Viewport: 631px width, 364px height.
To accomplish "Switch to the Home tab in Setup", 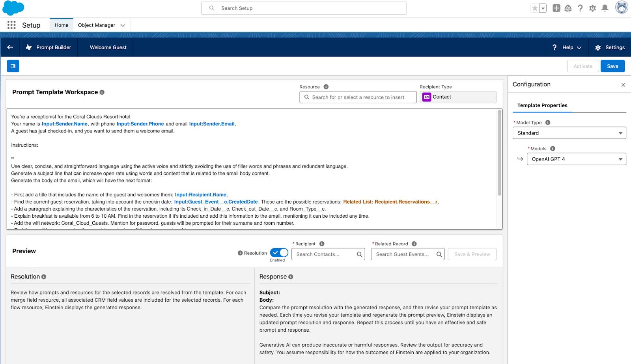I will [61, 25].
